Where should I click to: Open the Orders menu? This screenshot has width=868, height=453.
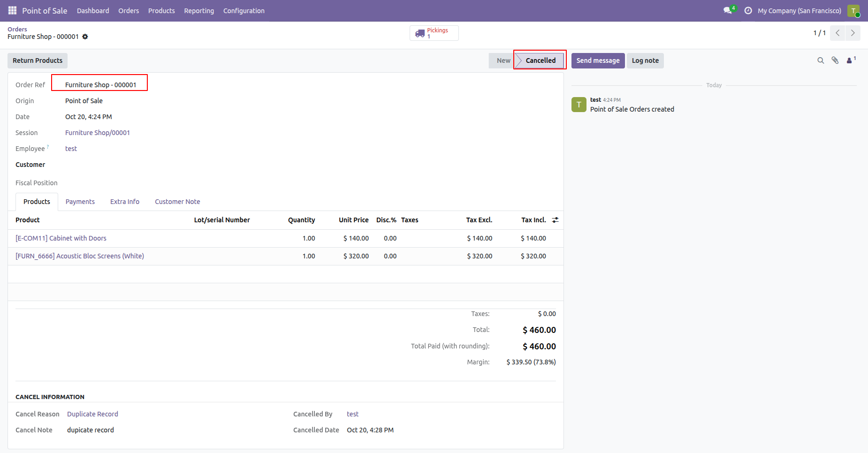(x=129, y=11)
